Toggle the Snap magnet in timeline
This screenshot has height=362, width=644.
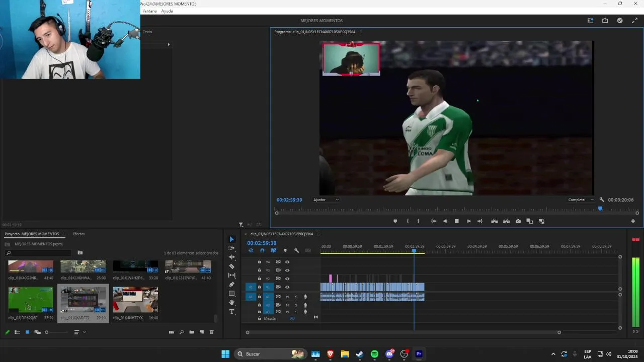pos(262,250)
